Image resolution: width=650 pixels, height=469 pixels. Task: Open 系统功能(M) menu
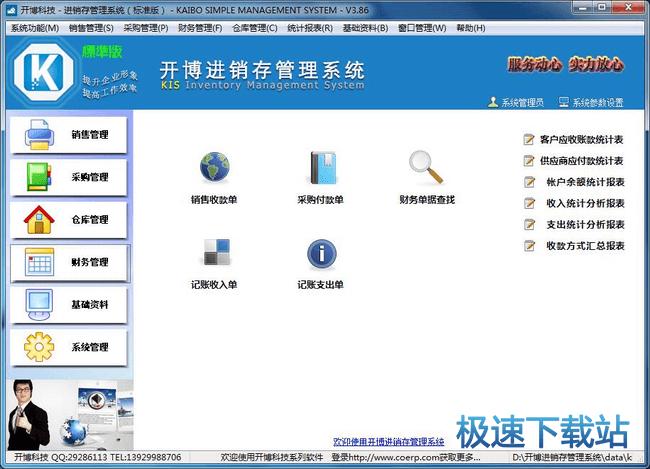(x=34, y=28)
